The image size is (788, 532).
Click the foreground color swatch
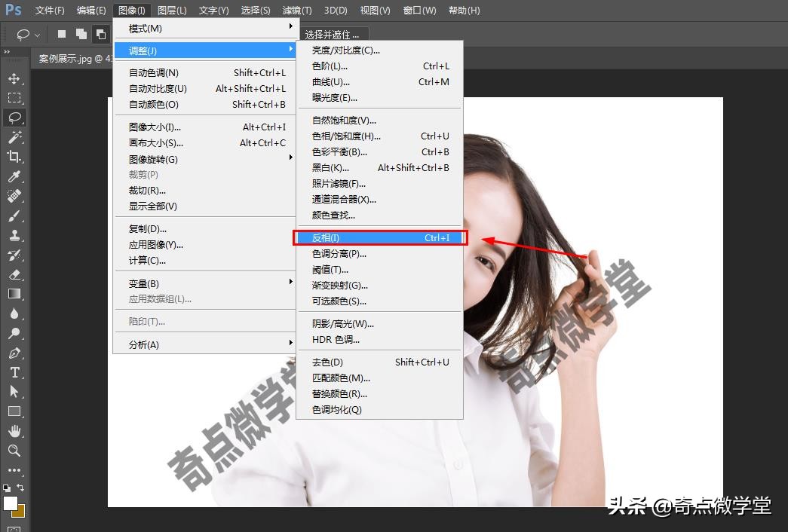[x=12, y=502]
